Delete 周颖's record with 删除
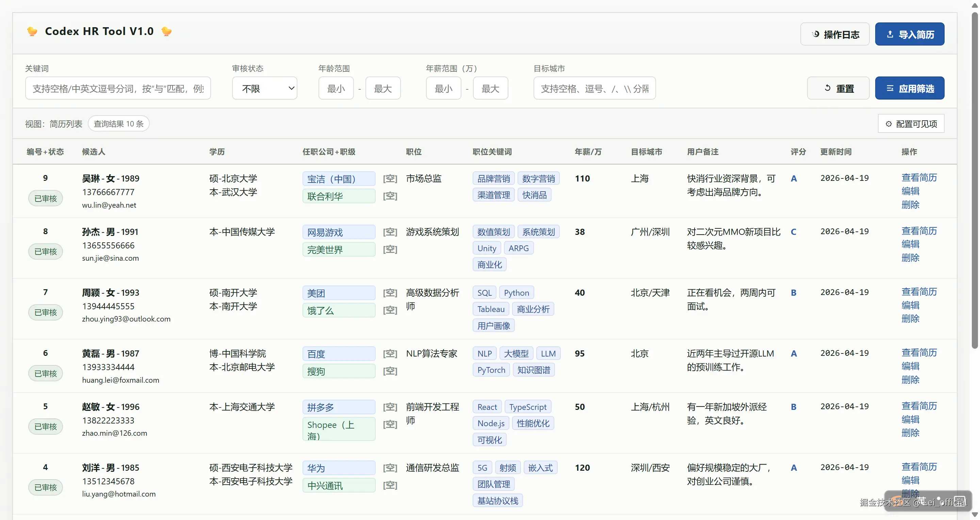The height and width of the screenshot is (520, 980). [910, 318]
